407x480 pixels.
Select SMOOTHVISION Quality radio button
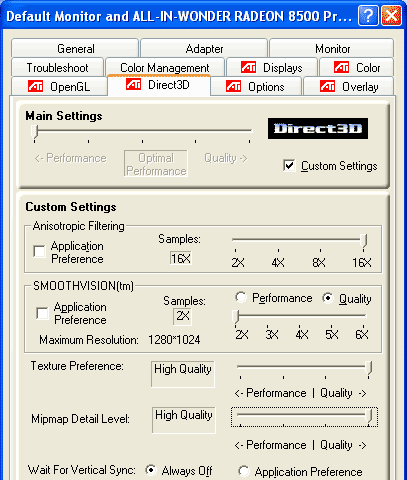tap(328, 298)
